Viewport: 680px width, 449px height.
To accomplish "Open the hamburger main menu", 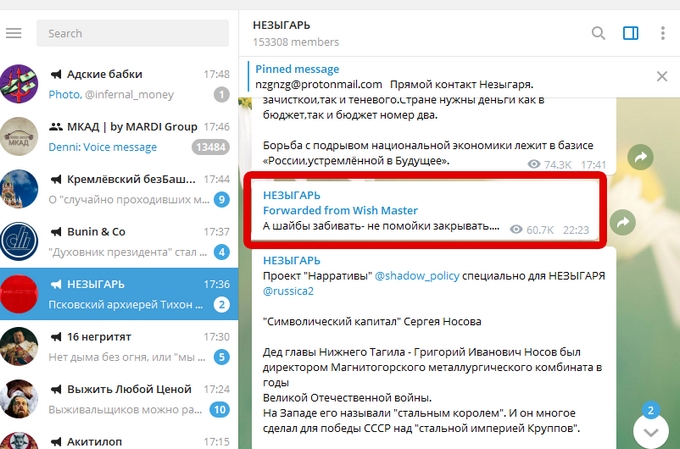I will click(x=13, y=33).
